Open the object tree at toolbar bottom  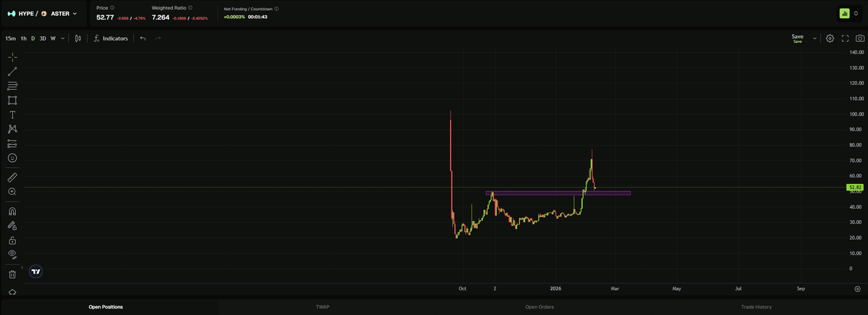(x=12, y=292)
